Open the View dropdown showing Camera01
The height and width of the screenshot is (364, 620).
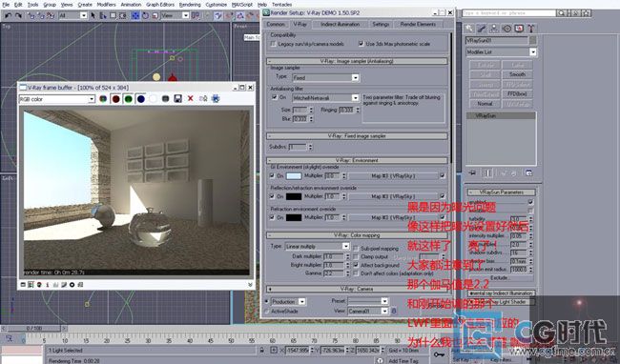click(x=368, y=311)
